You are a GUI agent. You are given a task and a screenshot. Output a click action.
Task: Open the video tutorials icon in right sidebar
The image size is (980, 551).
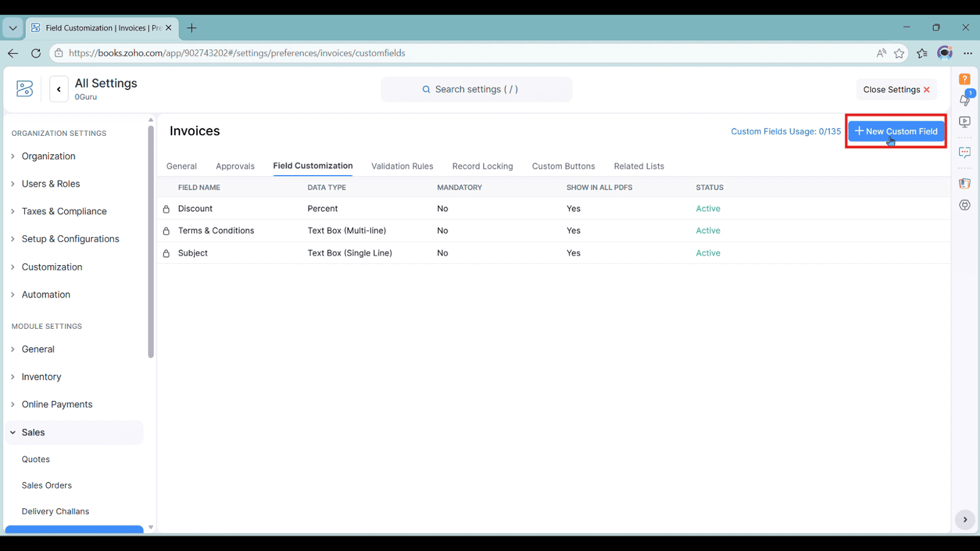click(x=965, y=122)
